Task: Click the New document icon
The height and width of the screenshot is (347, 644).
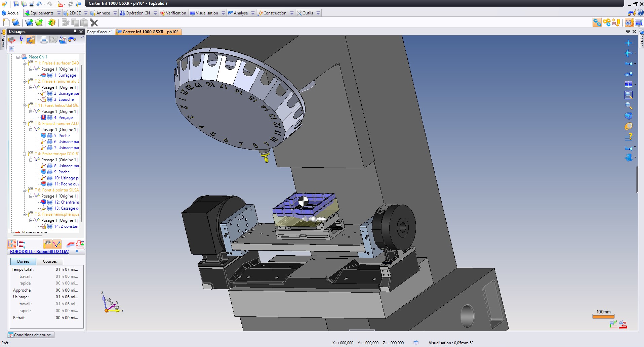Action: tap(6, 23)
